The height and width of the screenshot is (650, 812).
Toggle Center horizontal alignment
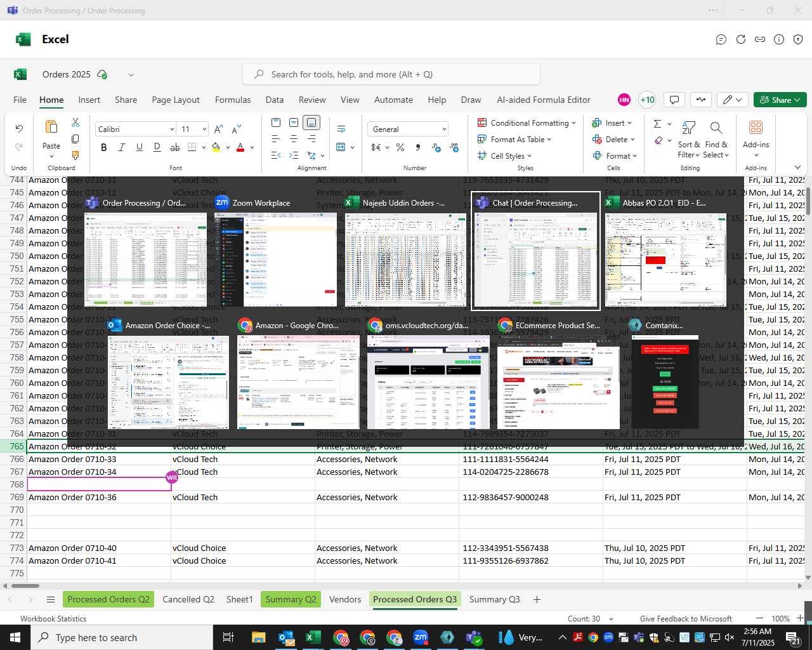(x=294, y=138)
